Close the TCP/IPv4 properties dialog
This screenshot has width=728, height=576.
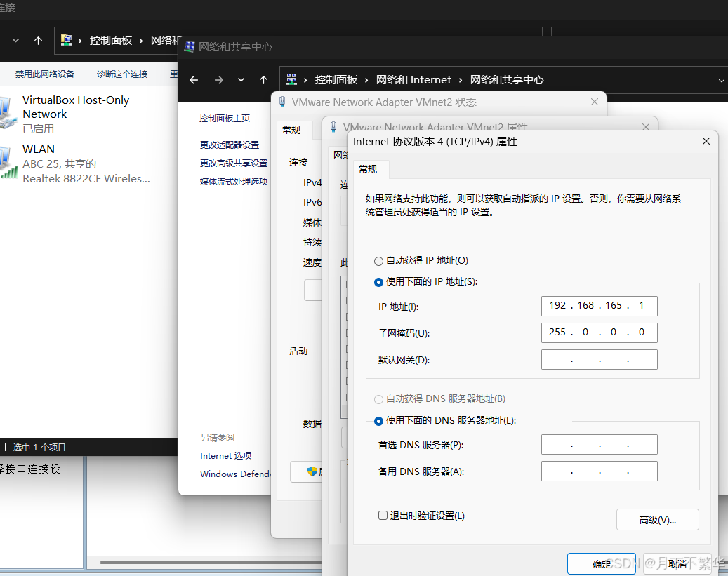pyautogui.click(x=706, y=141)
